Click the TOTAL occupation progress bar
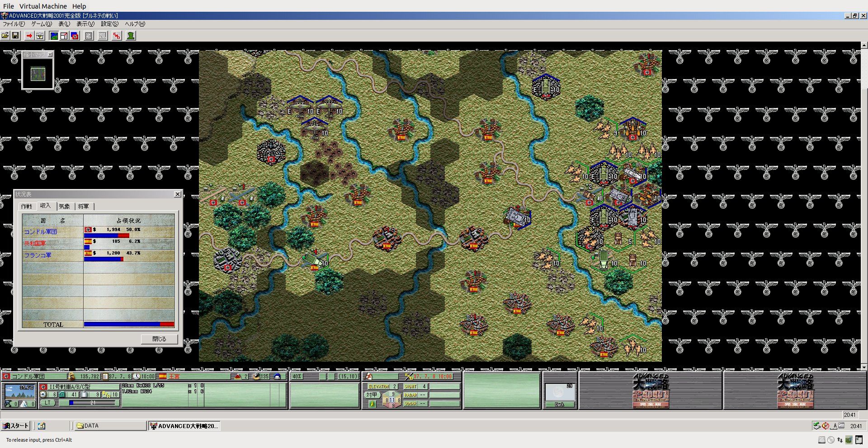The width and height of the screenshot is (868, 448). (x=129, y=324)
